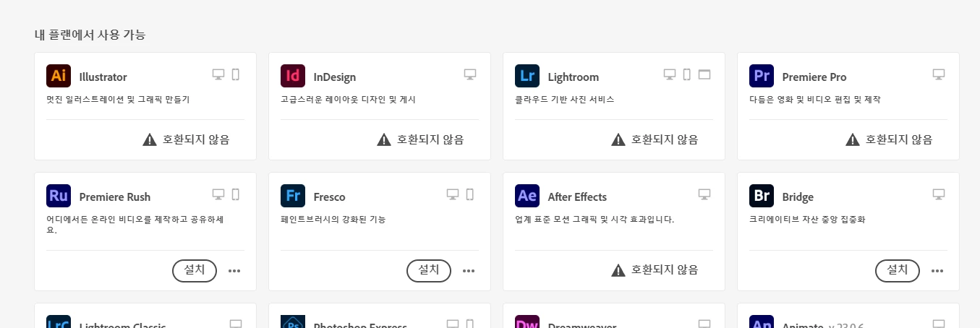Click description '고급스러운 레이아웃 디자인 및 게시'
This screenshot has height=328, width=980.
coord(348,100)
